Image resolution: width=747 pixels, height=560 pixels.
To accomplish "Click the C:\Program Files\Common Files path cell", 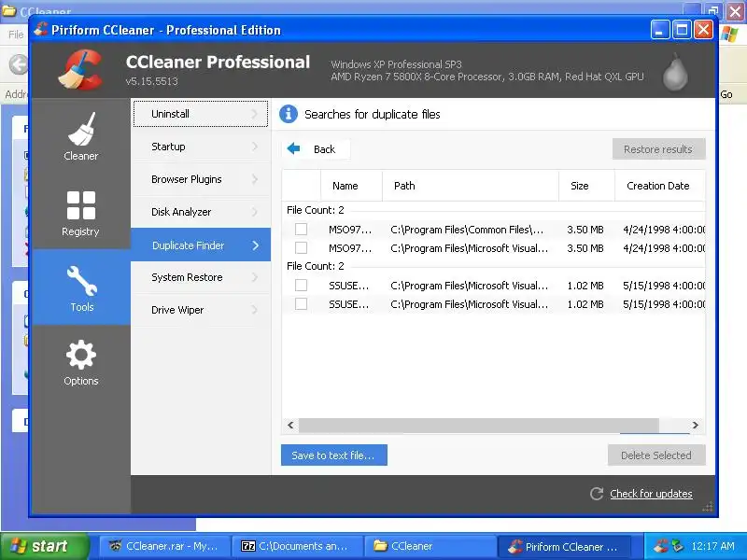I will (x=467, y=230).
